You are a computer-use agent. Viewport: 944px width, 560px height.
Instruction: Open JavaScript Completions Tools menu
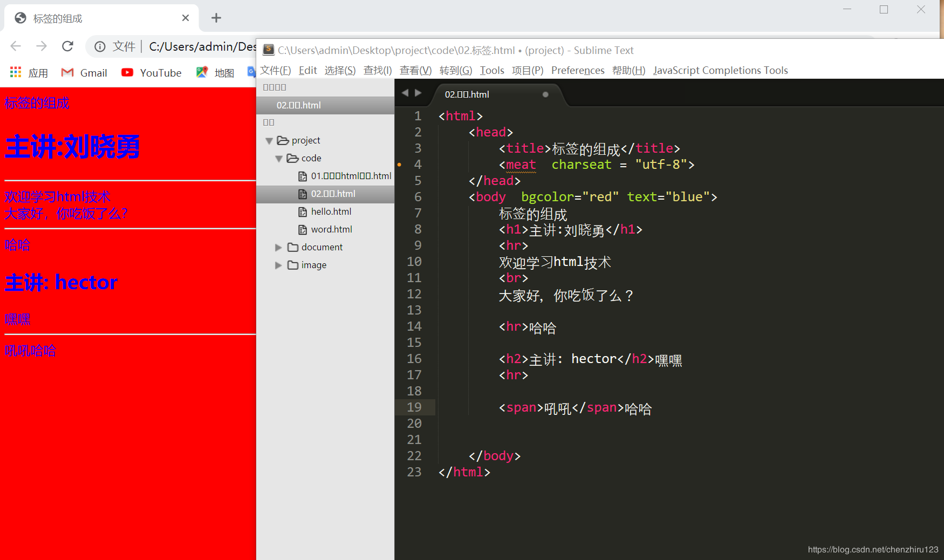[720, 71]
